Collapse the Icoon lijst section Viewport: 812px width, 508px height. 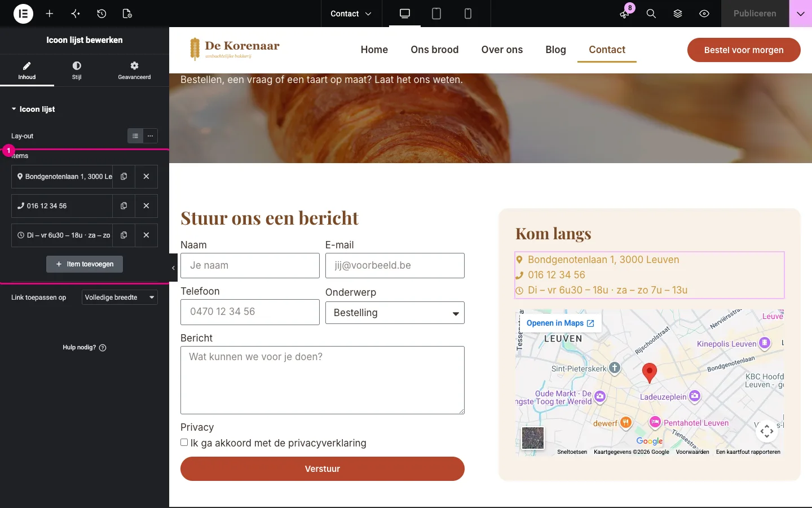click(33, 109)
